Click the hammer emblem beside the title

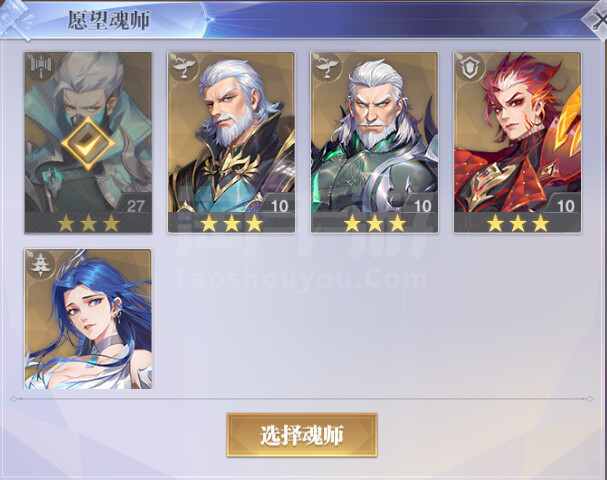coord(15,20)
